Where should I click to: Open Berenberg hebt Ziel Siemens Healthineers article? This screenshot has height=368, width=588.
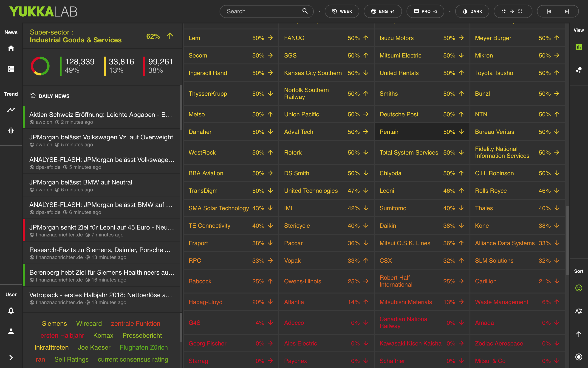point(101,275)
